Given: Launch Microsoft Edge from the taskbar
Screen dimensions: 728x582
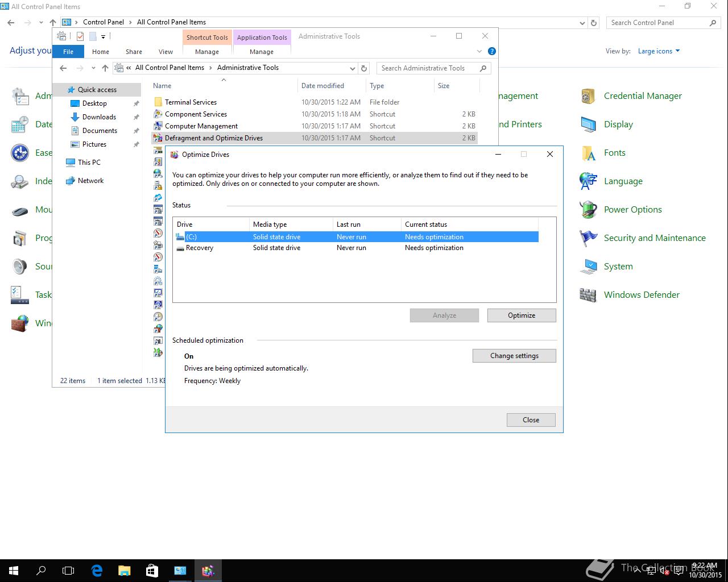Looking at the screenshot, I should pos(97,570).
